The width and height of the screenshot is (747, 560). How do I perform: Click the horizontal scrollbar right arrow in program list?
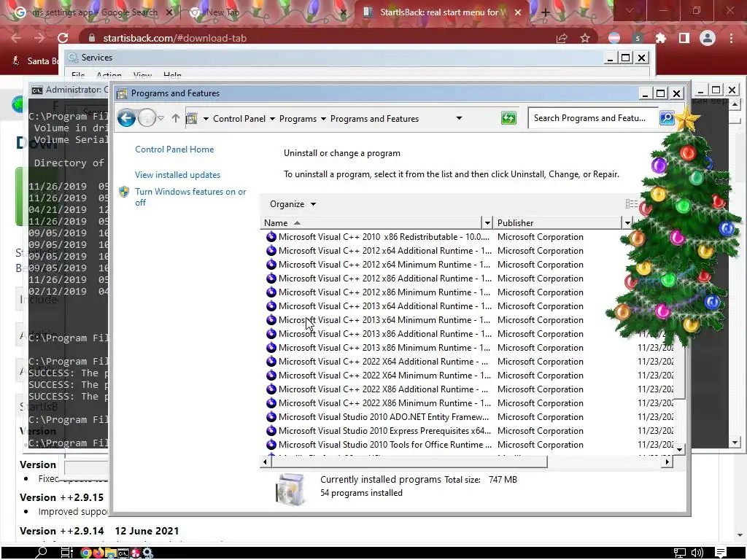click(x=667, y=462)
